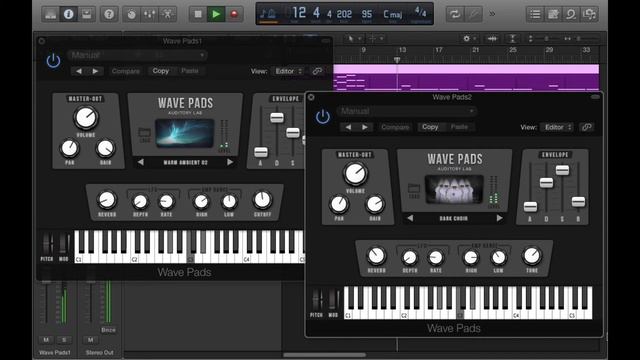Viewport: 640px width, 360px height.
Task: Toggle the Wave Pads1 plugin power button
Action: (x=53, y=61)
